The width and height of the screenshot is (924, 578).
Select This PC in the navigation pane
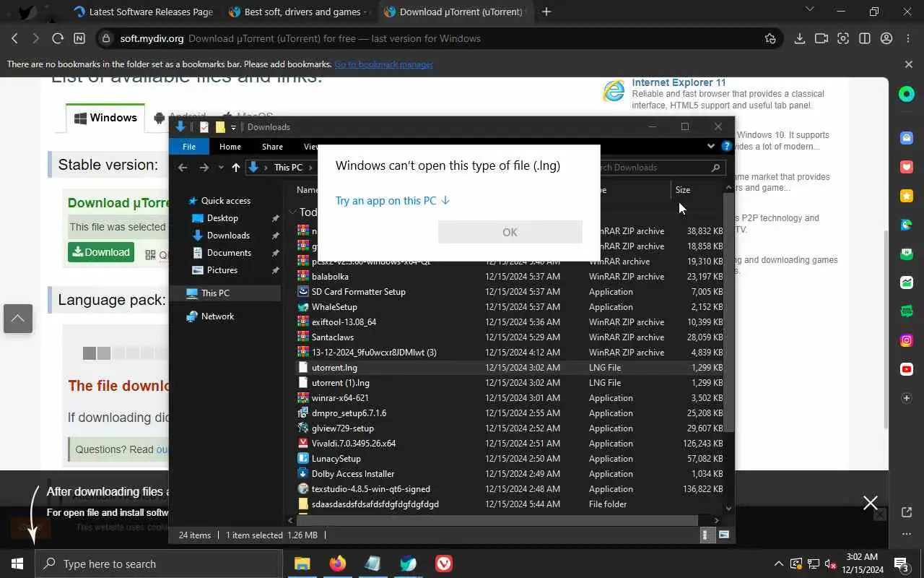215,293
